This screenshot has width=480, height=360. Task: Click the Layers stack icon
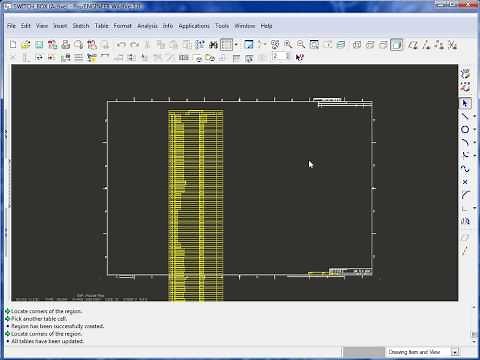pyautogui.click(x=341, y=44)
